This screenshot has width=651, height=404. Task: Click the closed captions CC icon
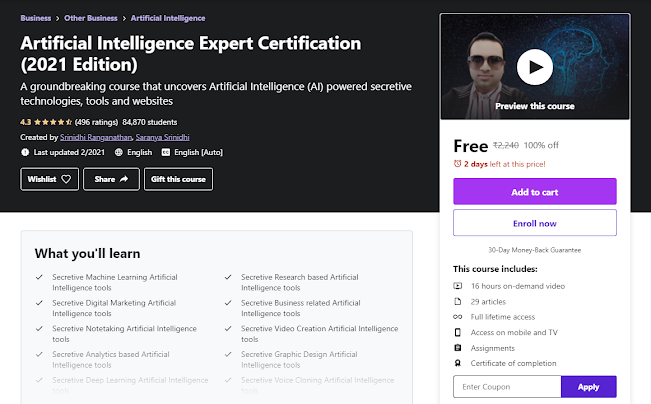pyautogui.click(x=166, y=152)
